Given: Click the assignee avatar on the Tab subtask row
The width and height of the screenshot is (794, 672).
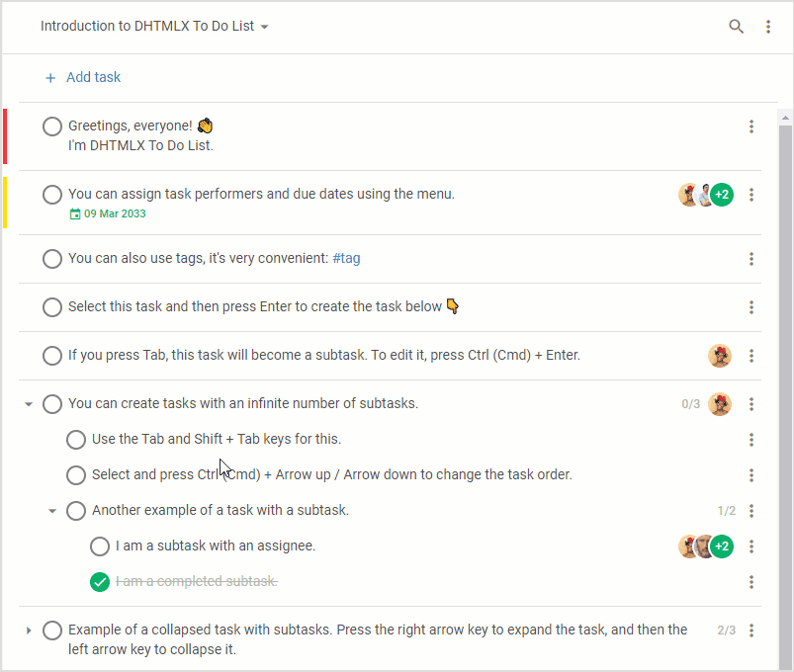Looking at the screenshot, I should 720,356.
